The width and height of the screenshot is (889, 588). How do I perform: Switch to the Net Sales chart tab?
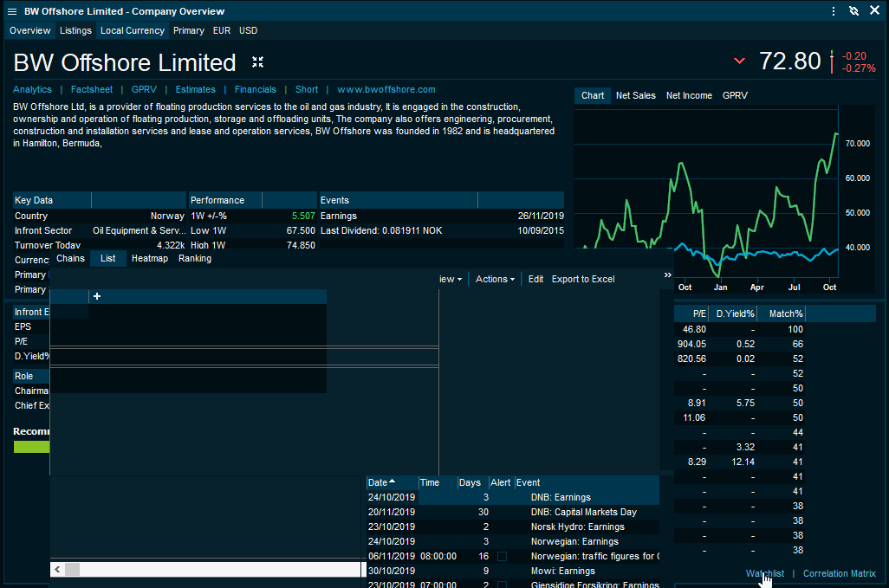point(635,95)
